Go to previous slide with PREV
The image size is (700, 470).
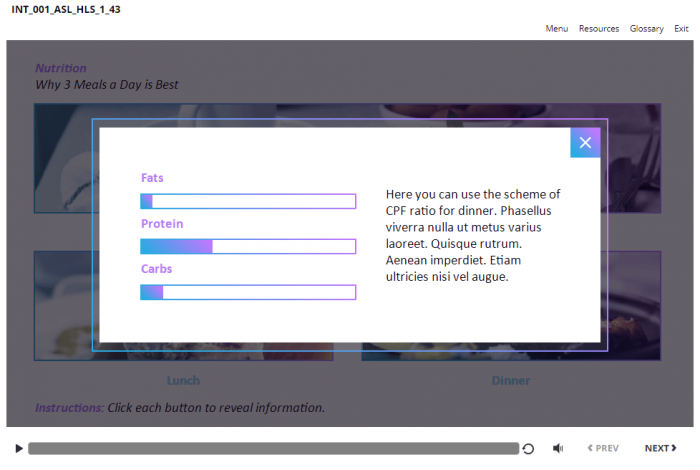pyautogui.click(x=603, y=449)
